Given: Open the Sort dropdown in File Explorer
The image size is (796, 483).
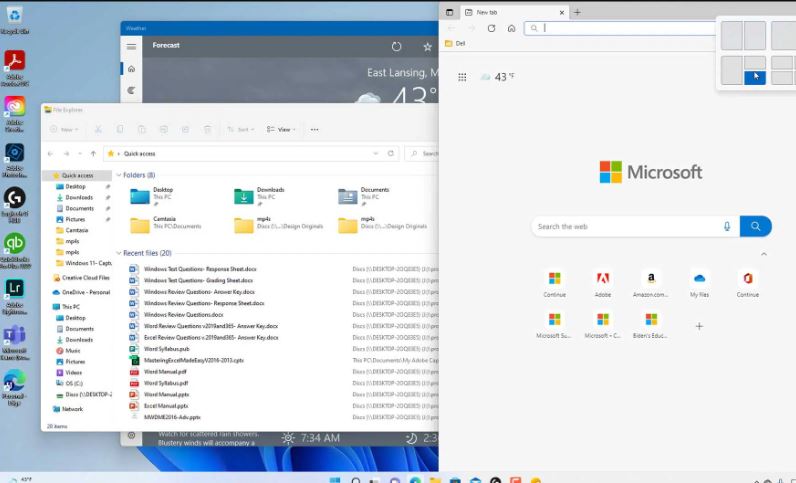Looking at the screenshot, I should pos(241,130).
